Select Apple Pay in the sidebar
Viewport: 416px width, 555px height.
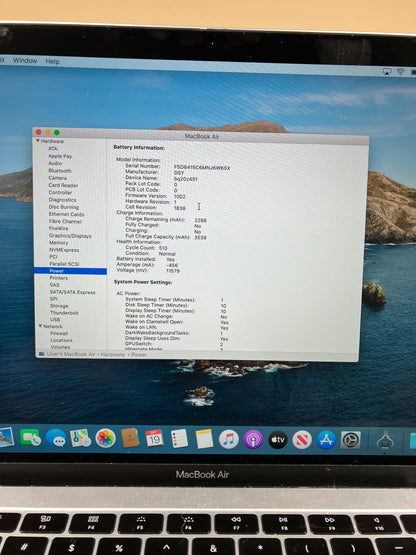(60, 156)
